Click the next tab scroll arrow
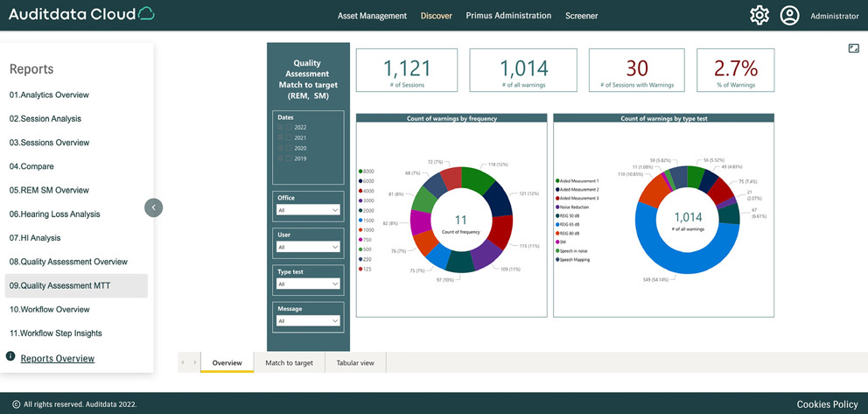 coord(194,362)
